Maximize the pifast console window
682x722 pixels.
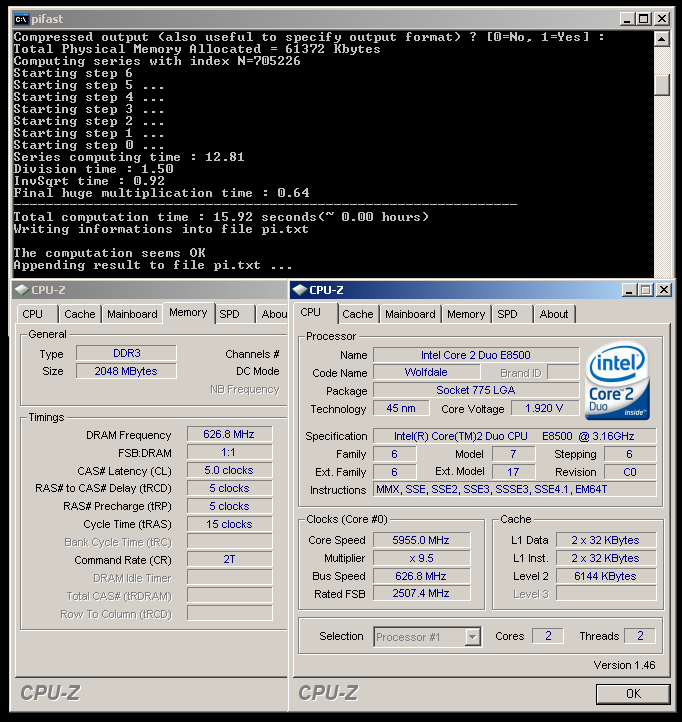pos(644,19)
